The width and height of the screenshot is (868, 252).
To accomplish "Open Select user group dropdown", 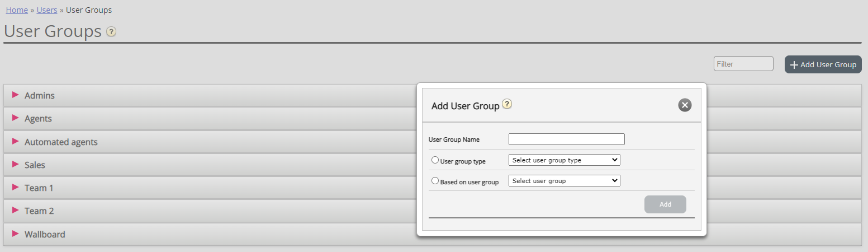I will coord(564,181).
